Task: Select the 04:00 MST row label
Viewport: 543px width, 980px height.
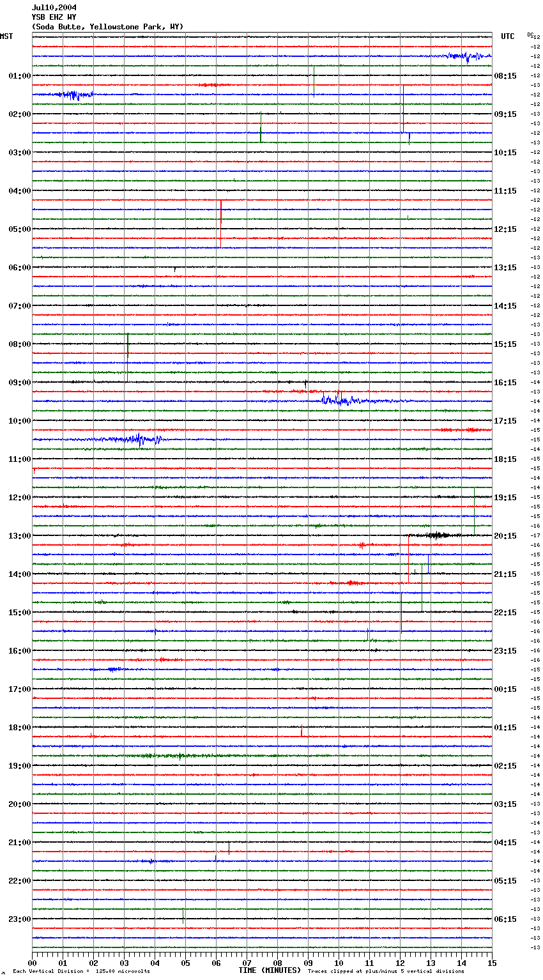Action: (20, 191)
